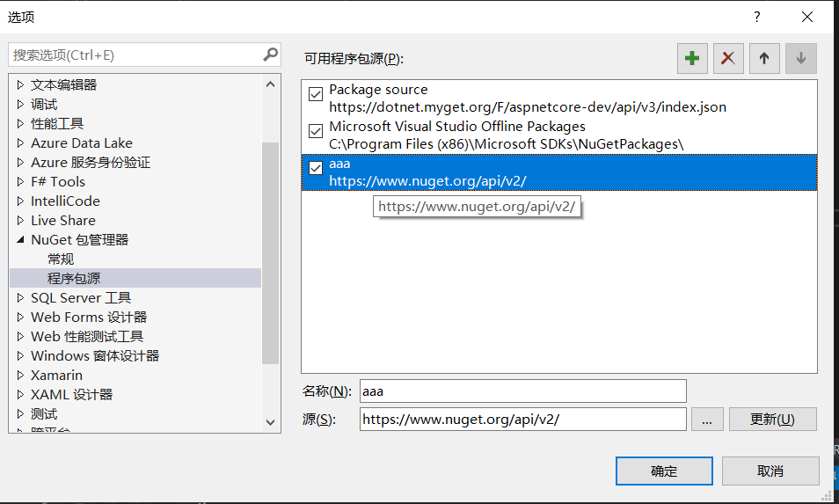Expand the Azure Data Lake node

point(20,142)
